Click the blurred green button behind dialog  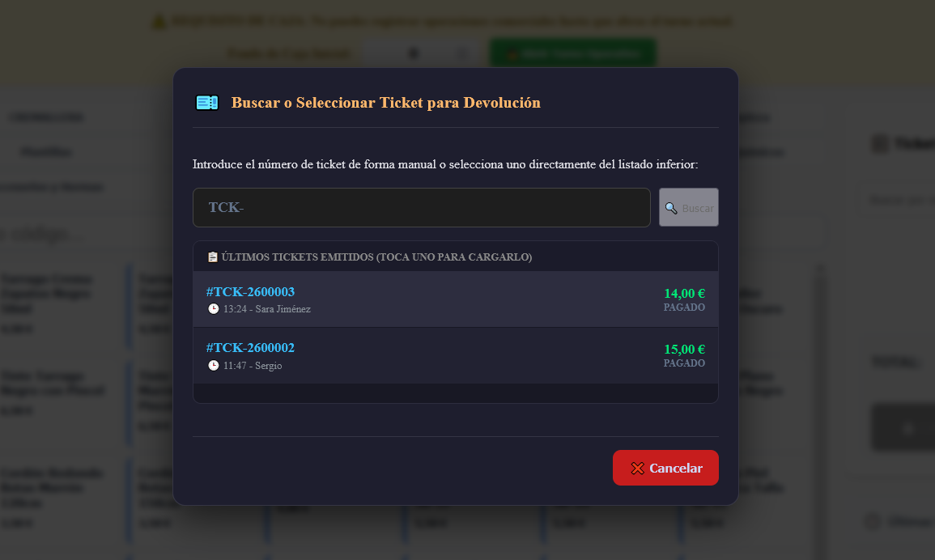(573, 53)
